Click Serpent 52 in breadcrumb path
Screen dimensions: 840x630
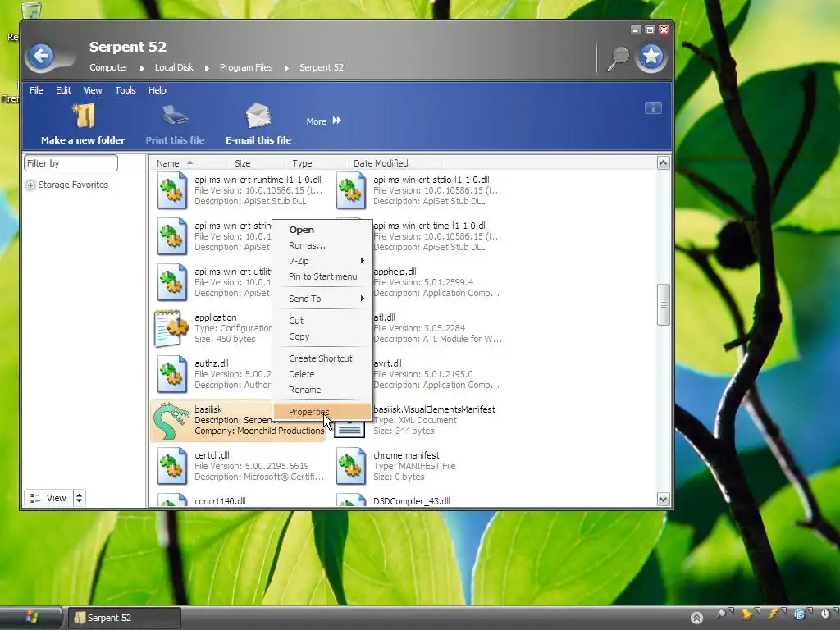(x=322, y=67)
